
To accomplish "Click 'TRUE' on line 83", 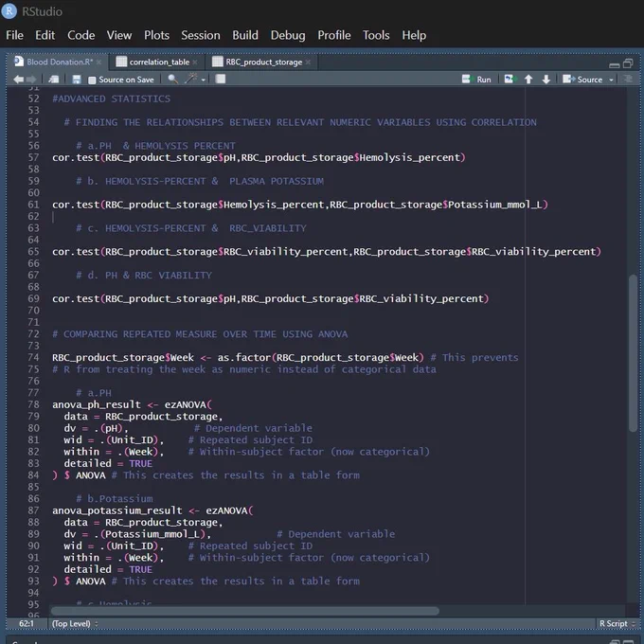I will tap(140, 464).
